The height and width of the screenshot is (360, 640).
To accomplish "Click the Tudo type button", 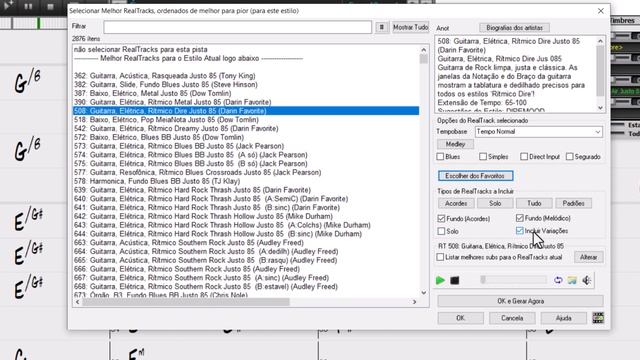I will point(534,203).
